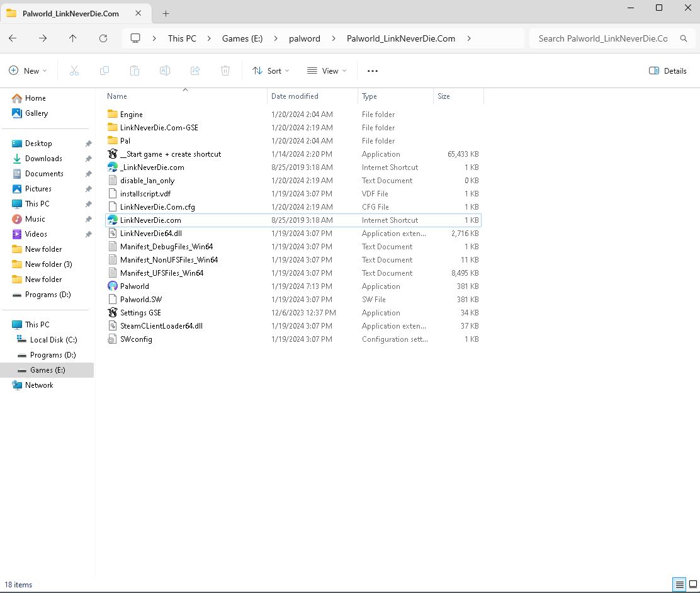Click the Refresh icon beside address bar

coord(103,38)
